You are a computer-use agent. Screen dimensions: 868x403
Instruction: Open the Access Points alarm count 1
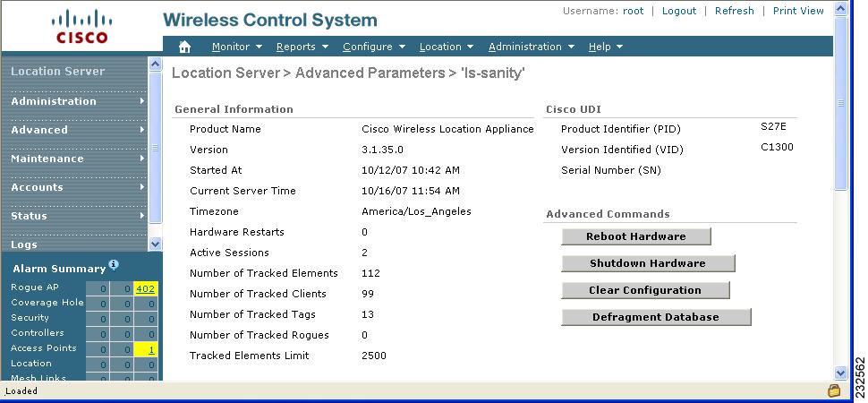[151, 350]
